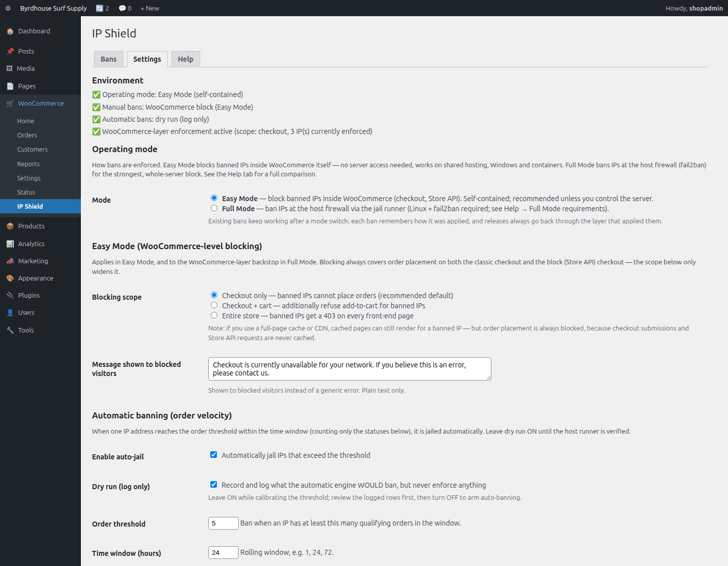Click the Products box icon

pyautogui.click(x=10, y=226)
